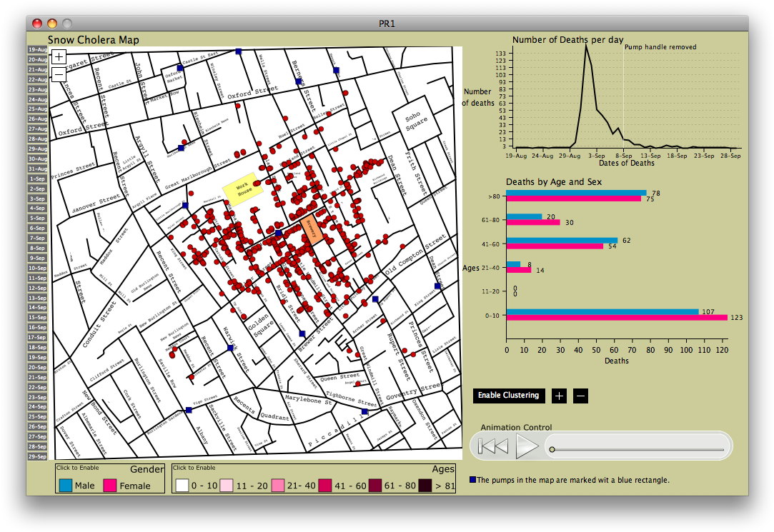774x532 pixels.
Task: Toggle the Female gender filter swatch
Action: pos(110,486)
